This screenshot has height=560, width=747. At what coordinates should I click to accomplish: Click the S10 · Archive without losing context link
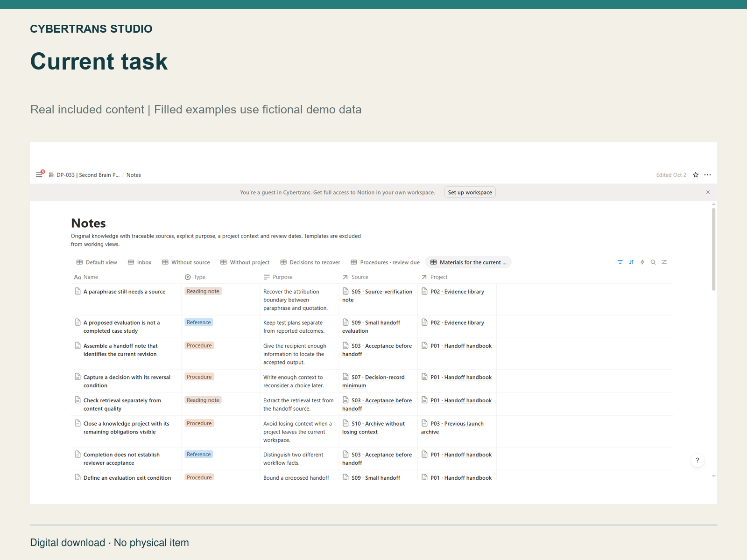[x=373, y=428]
